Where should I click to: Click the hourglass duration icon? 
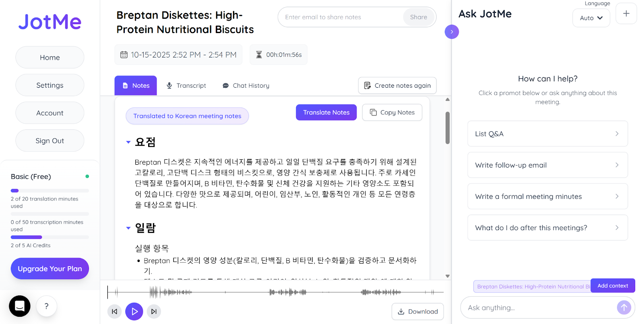coord(259,55)
